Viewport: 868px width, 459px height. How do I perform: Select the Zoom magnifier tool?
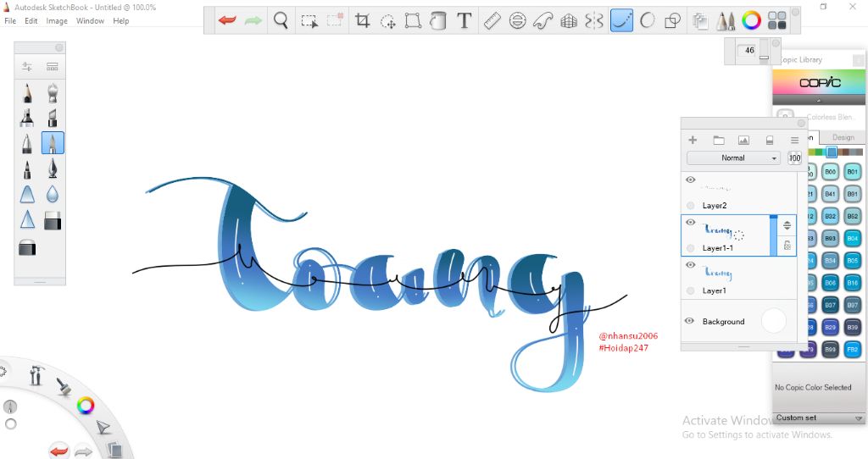[281, 21]
